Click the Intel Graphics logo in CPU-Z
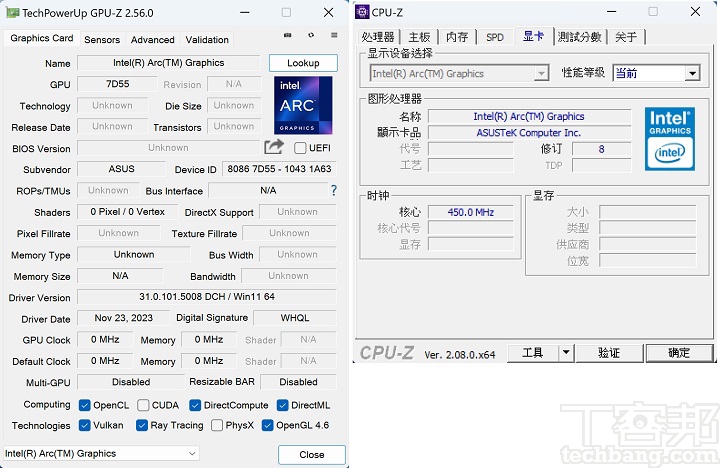720x468 pixels. [669, 139]
